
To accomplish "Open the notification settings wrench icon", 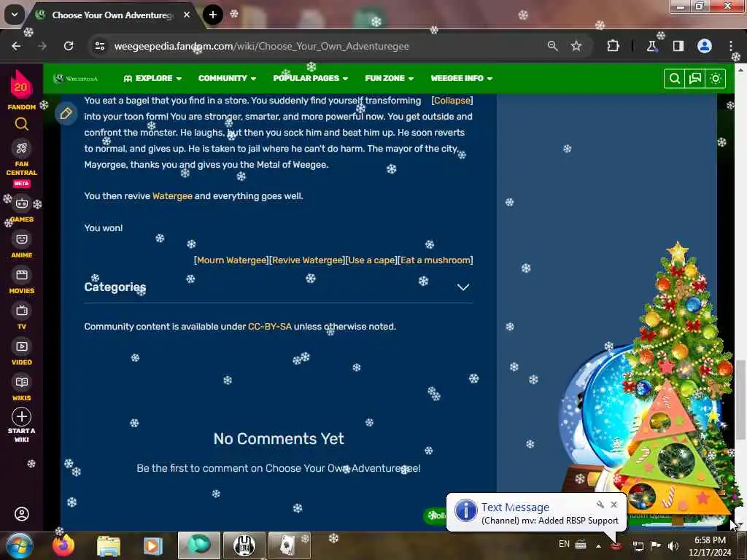I will tap(600, 505).
